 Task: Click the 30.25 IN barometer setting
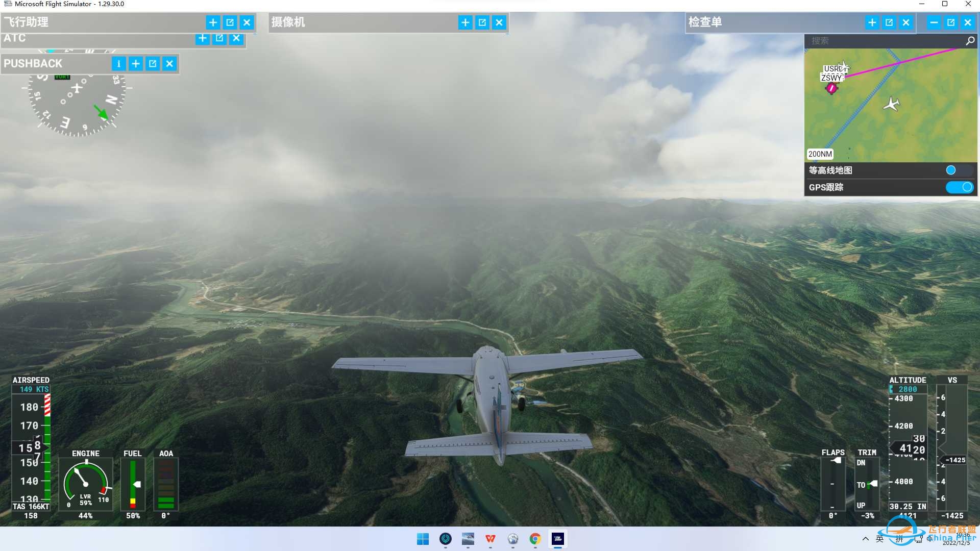tap(908, 507)
